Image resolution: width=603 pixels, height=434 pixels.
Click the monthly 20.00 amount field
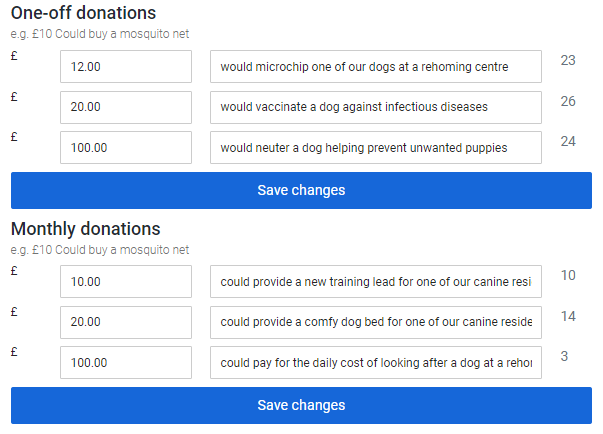click(x=125, y=322)
